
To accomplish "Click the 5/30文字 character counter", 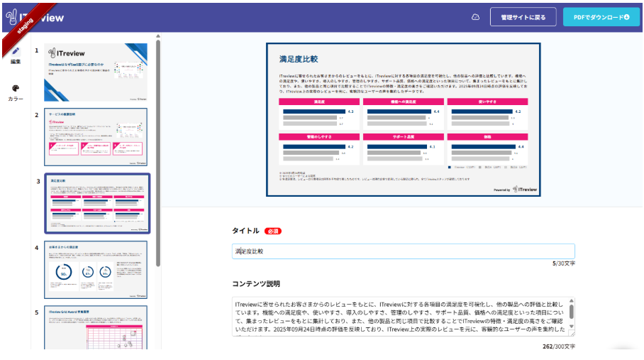I will coord(563,263).
